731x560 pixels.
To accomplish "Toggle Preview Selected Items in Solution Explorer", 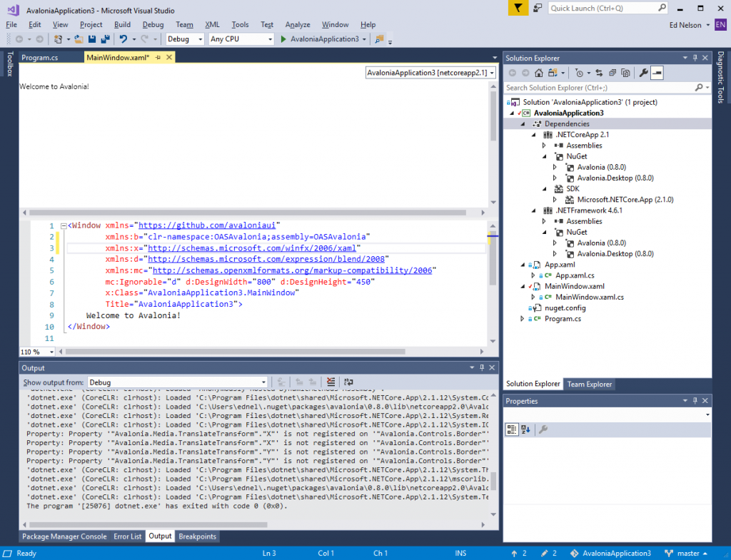I will [657, 73].
